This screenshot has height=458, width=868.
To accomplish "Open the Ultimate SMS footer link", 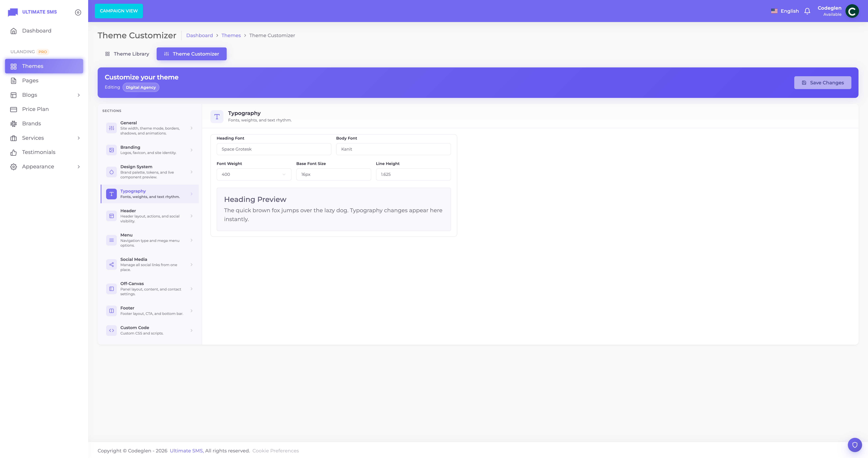I will click(x=186, y=451).
